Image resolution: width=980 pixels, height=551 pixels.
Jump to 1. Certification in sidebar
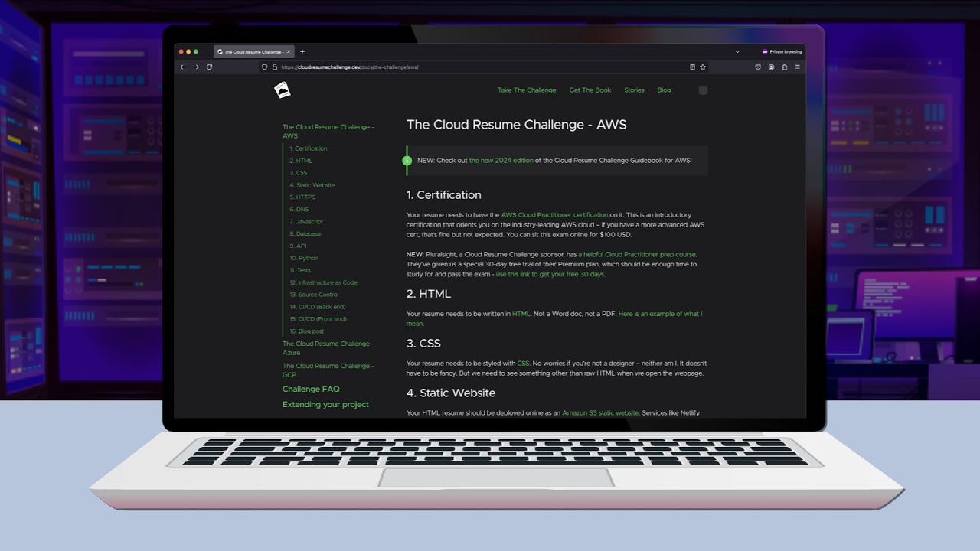pos(309,148)
